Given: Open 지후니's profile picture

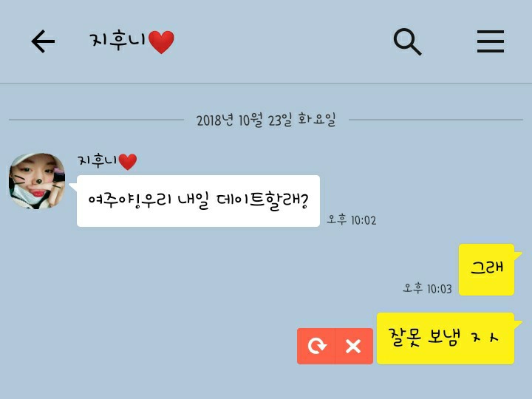Looking at the screenshot, I should click(37, 181).
